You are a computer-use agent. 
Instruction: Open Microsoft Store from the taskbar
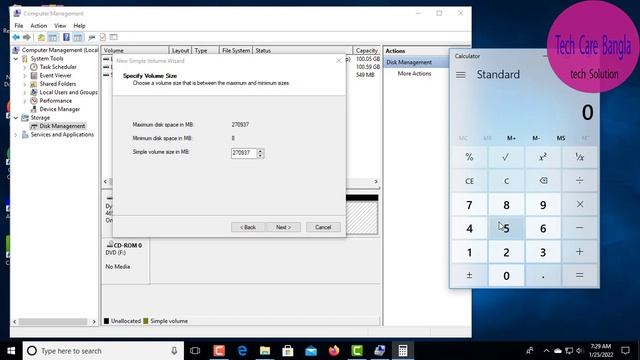click(x=288, y=351)
